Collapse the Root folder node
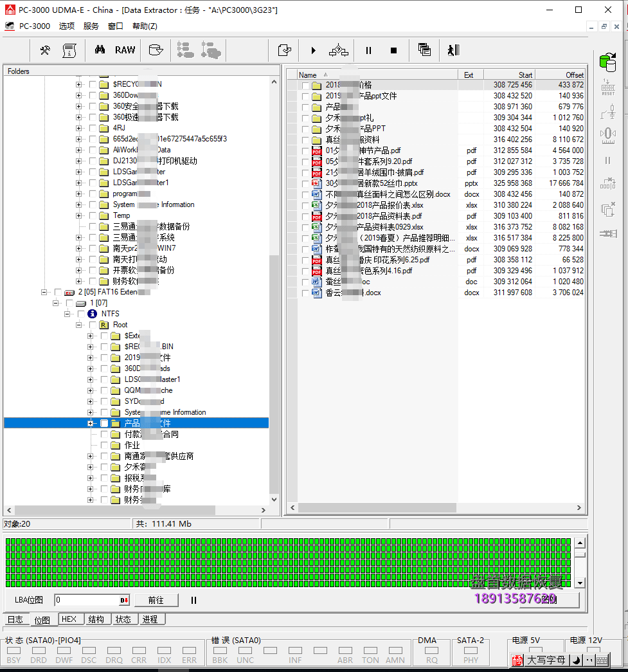The width and height of the screenshot is (628, 672). tap(79, 325)
